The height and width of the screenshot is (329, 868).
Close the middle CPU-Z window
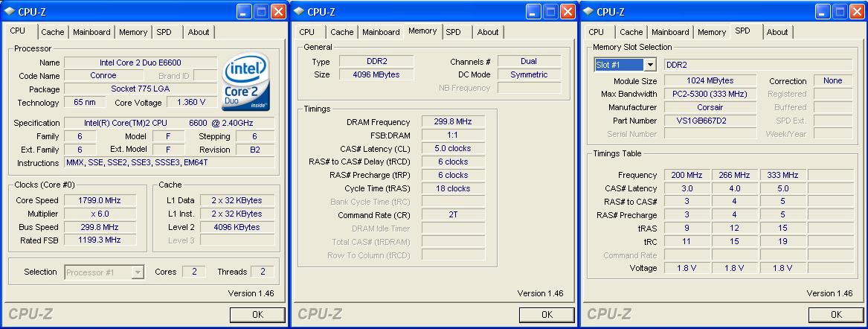pyautogui.click(x=567, y=11)
